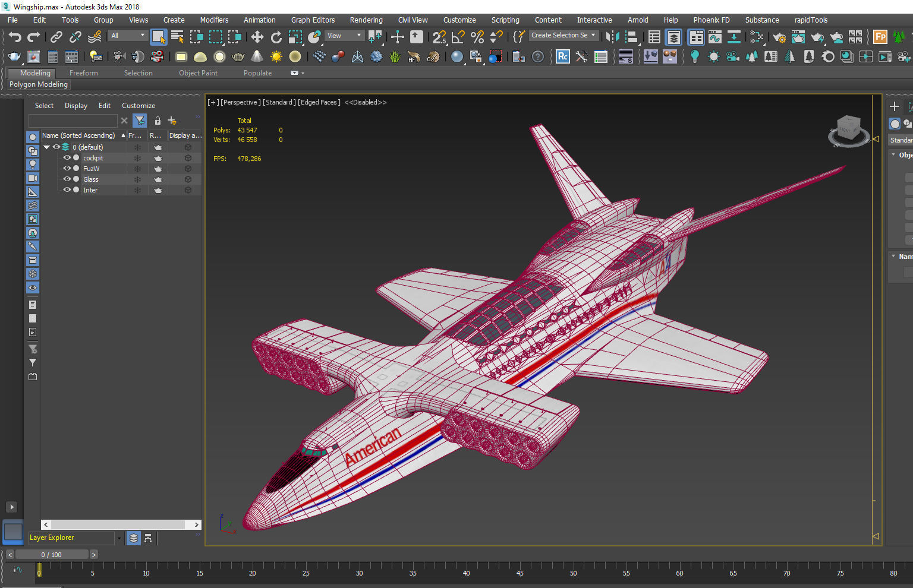Open the 'View' reference coordinate dropdown
This screenshot has width=913, height=588.
344,36
